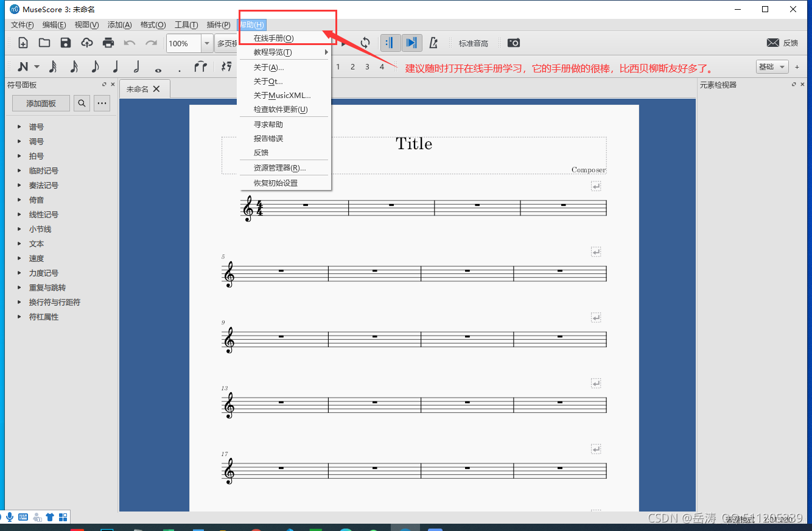The height and width of the screenshot is (531, 812).
Task: Open the 100% zoom dropdown
Action: point(207,43)
